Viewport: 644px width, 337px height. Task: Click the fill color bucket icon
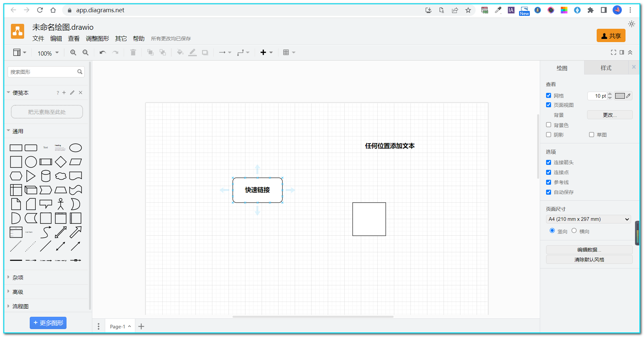pyautogui.click(x=180, y=53)
